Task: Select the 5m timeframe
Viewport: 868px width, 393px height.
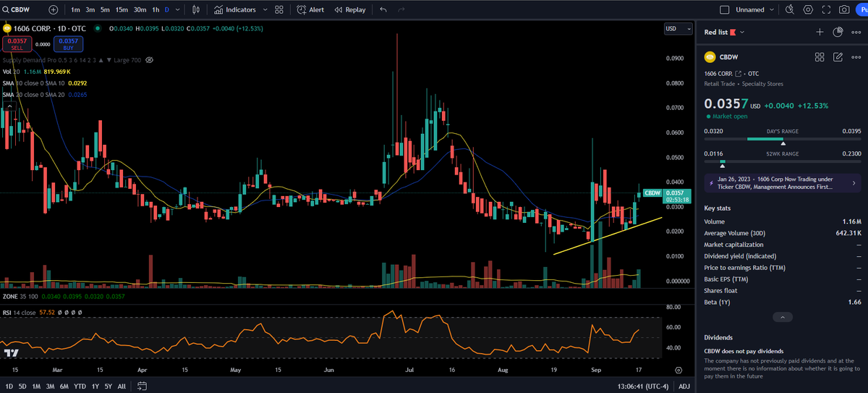Action: tap(106, 9)
